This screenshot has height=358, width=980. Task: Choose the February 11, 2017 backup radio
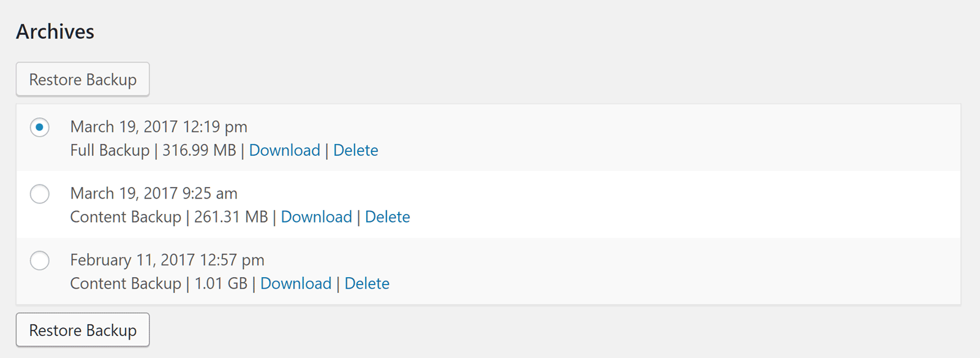(x=40, y=261)
